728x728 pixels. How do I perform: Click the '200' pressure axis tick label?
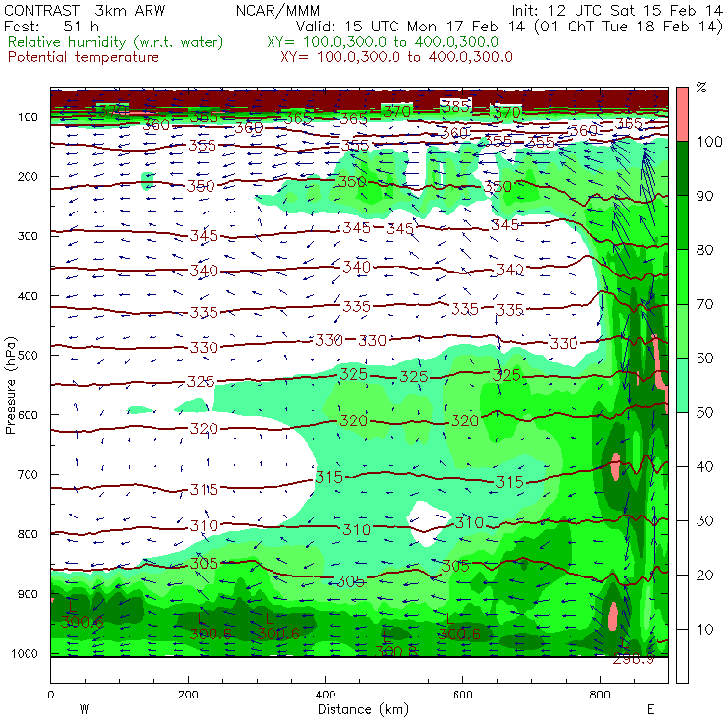[x=28, y=177]
